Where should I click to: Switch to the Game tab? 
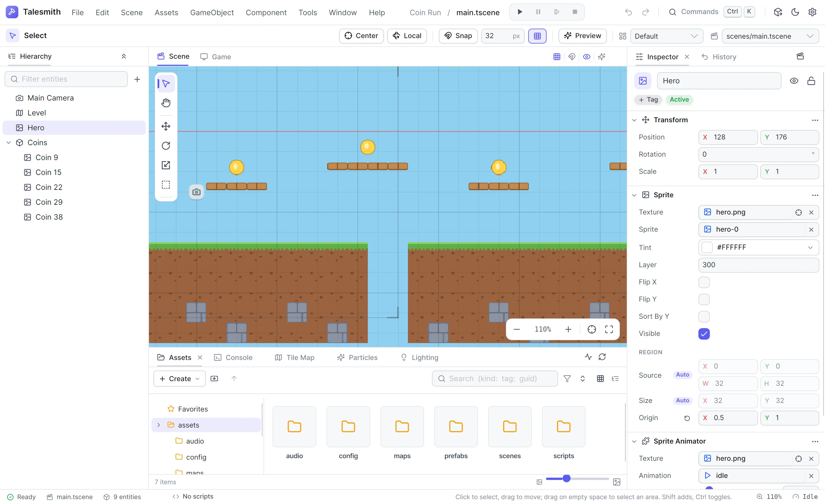(216, 57)
